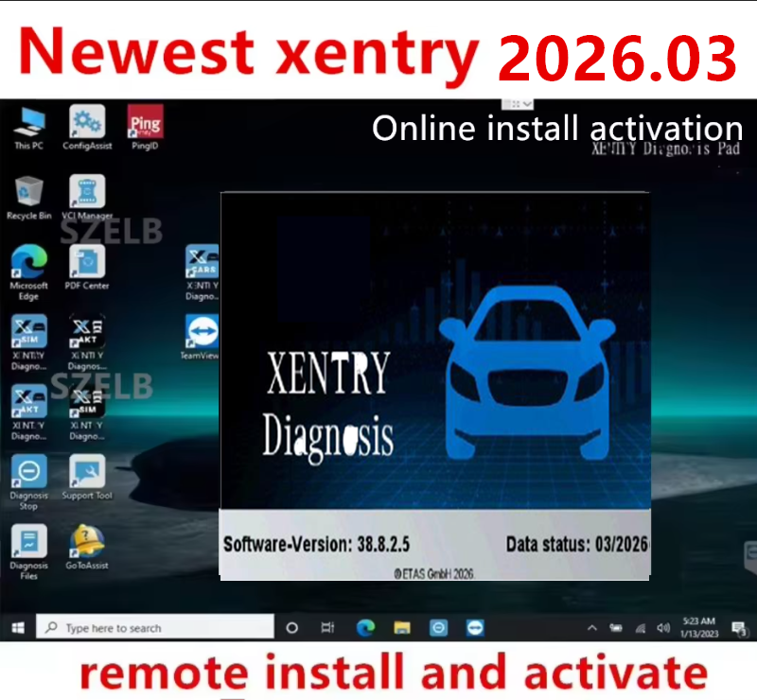The image size is (757, 700).
Task: Open the PDF Center shortcut
Action: pos(87,268)
